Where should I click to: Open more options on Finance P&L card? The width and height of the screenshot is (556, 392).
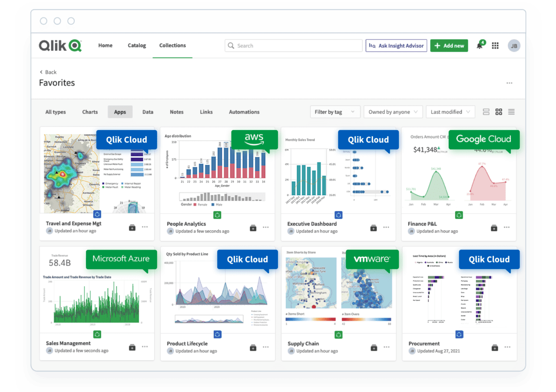tap(507, 227)
